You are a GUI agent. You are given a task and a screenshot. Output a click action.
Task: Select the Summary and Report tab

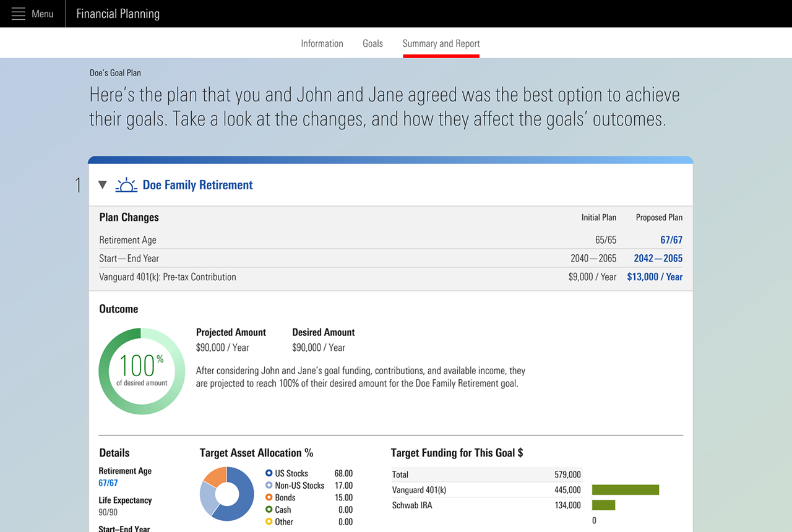[441, 43]
